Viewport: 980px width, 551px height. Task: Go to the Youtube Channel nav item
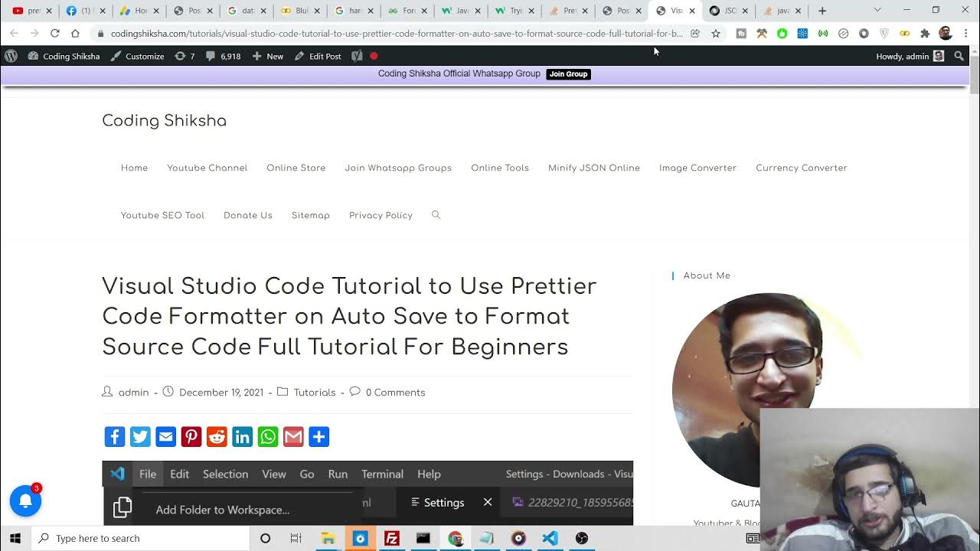207,168
